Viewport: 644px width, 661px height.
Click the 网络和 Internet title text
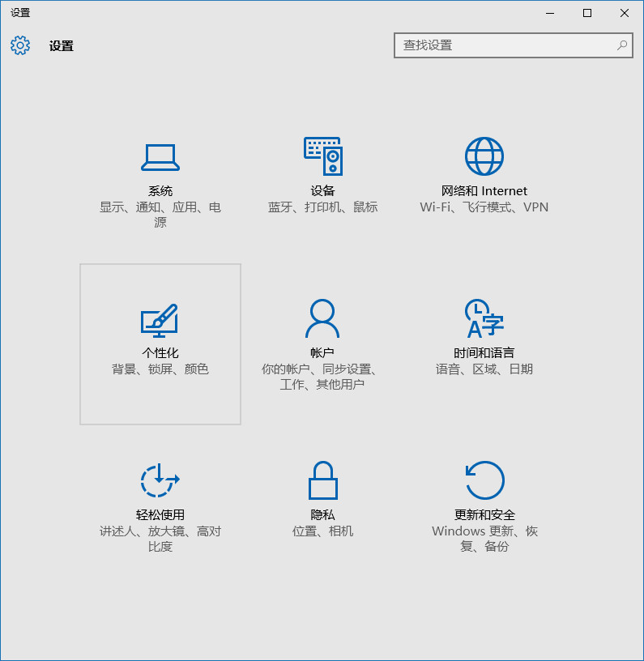point(484,191)
